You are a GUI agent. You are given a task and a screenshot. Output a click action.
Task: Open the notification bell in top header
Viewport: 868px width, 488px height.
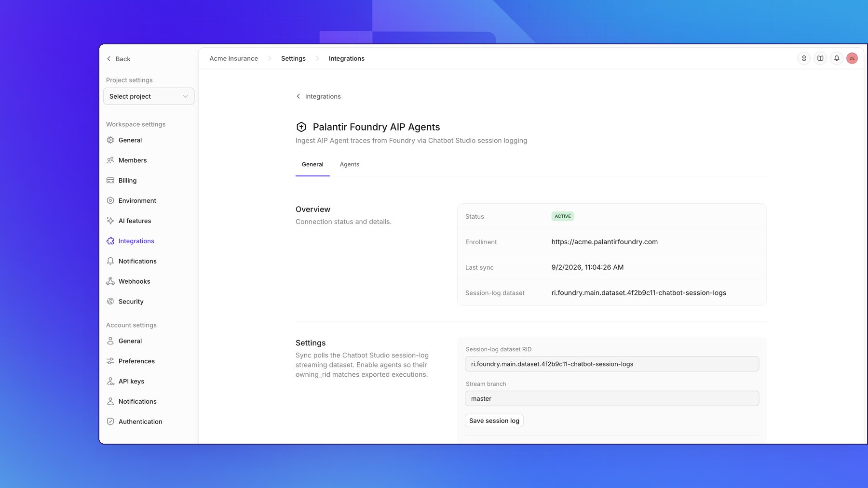tap(837, 58)
